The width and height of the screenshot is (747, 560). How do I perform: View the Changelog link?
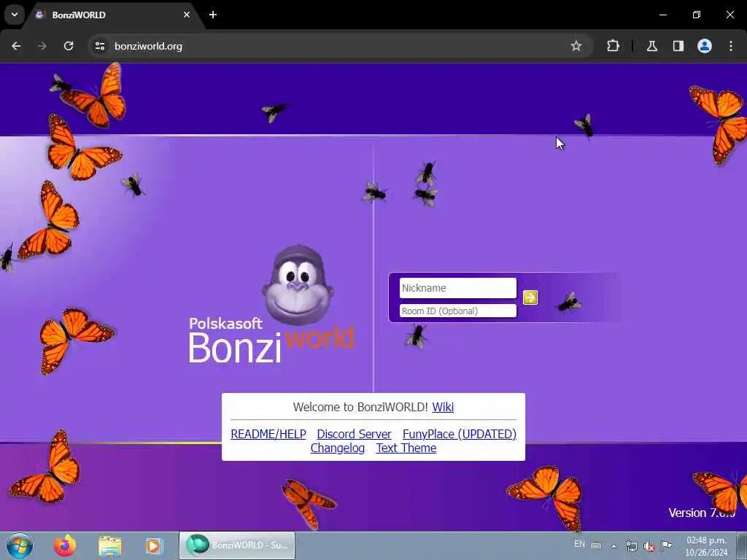coord(337,448)
